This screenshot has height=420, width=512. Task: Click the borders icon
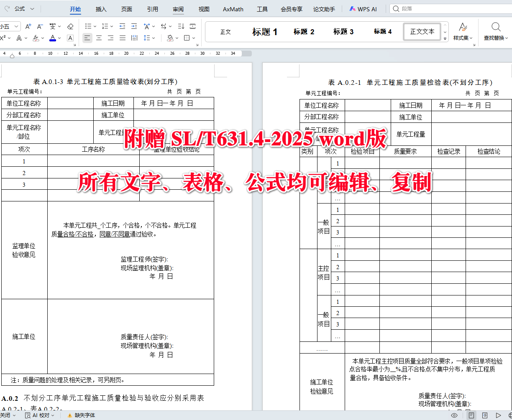(187, 38)
